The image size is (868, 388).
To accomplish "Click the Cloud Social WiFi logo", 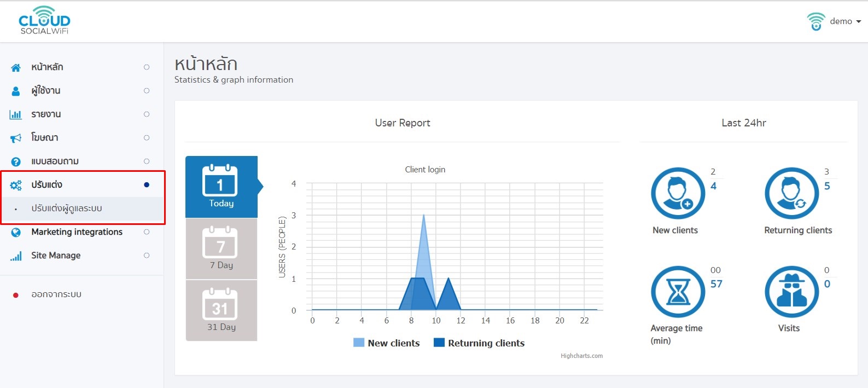I will 44,20.
